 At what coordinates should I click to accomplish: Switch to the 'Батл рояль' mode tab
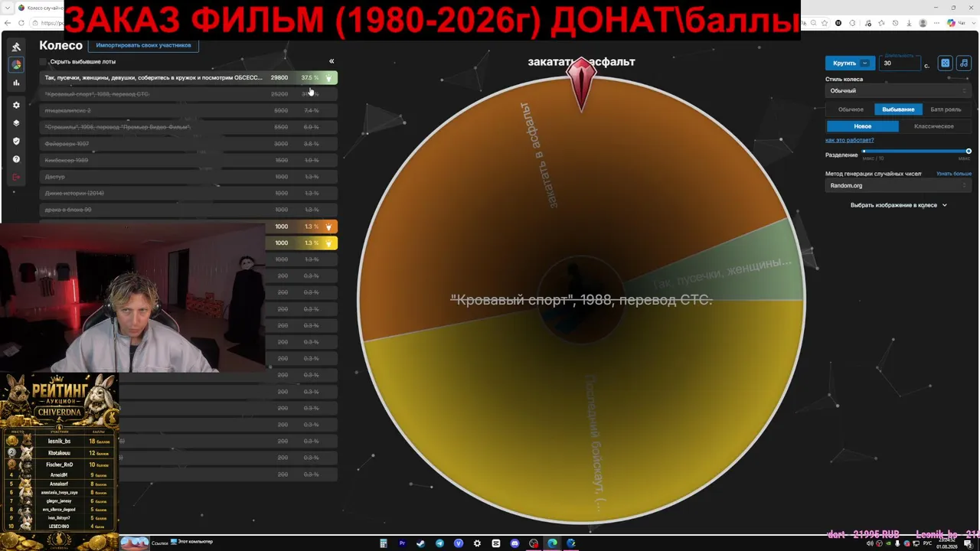pos(946,109)
